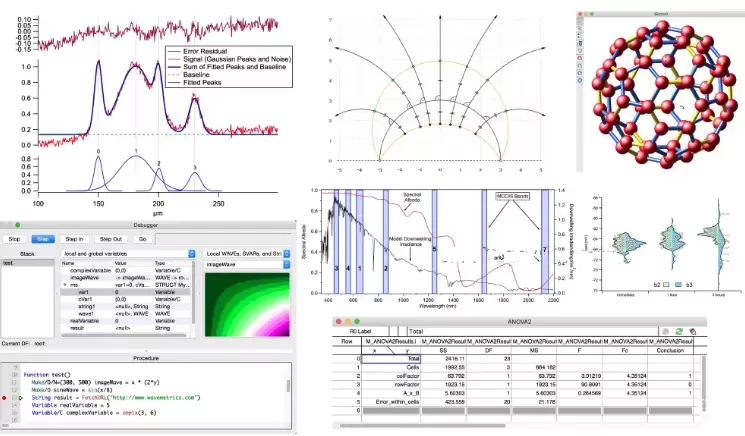
Task: Click the red rotation icon in Gizmo toolbar
Action: (580, 58)
